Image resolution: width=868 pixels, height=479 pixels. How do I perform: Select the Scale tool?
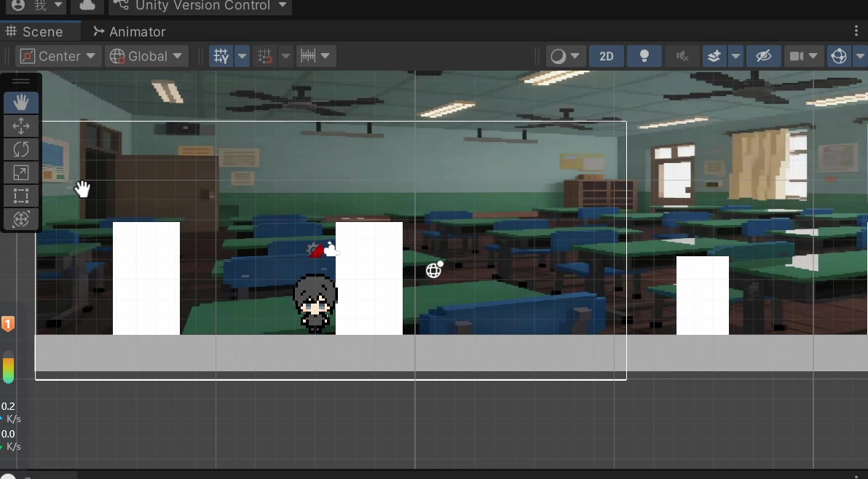point(21,173)
